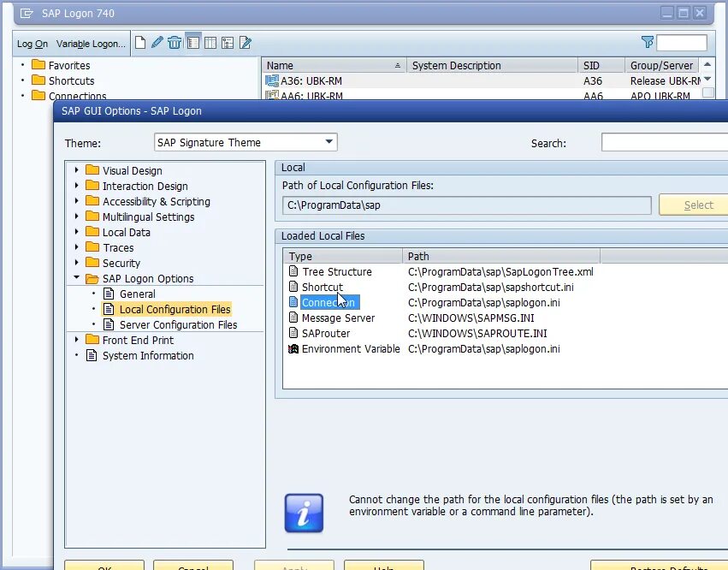Click the Name column header

pos(334,66)
